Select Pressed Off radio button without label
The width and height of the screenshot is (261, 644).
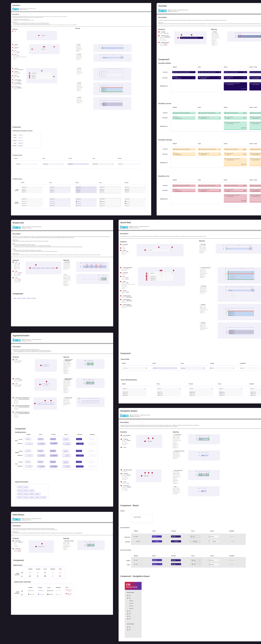(x=37, y=573)
